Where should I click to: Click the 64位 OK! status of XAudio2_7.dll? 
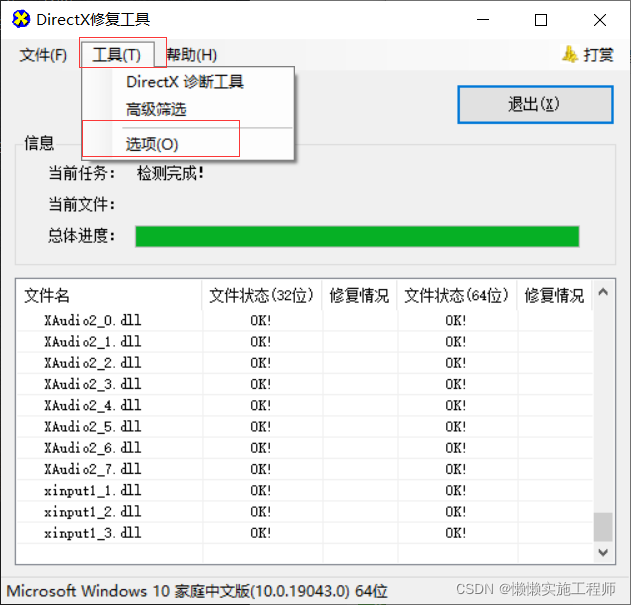456,470
